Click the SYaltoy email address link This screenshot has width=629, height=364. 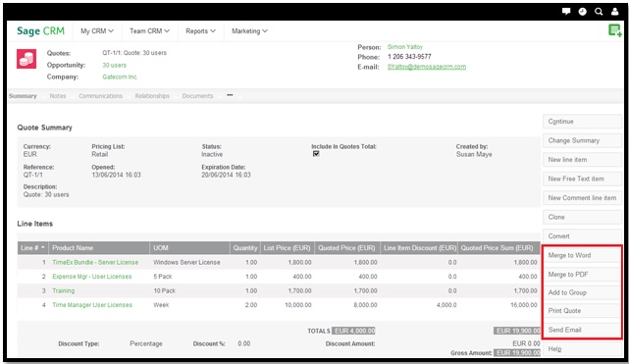427,67
